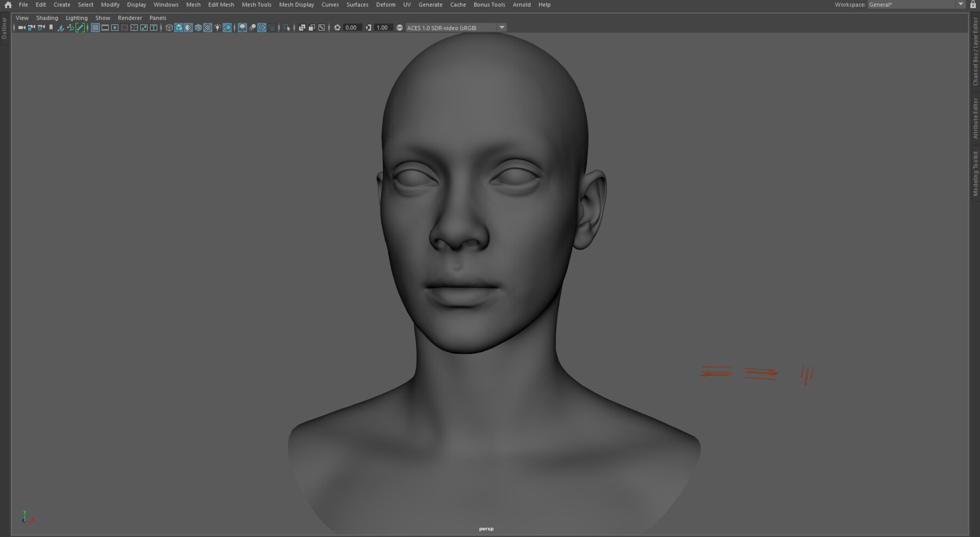This screenshot has width=980, height=537.
Task: Toggle the Field Chart icon
Action: point(134,28)
